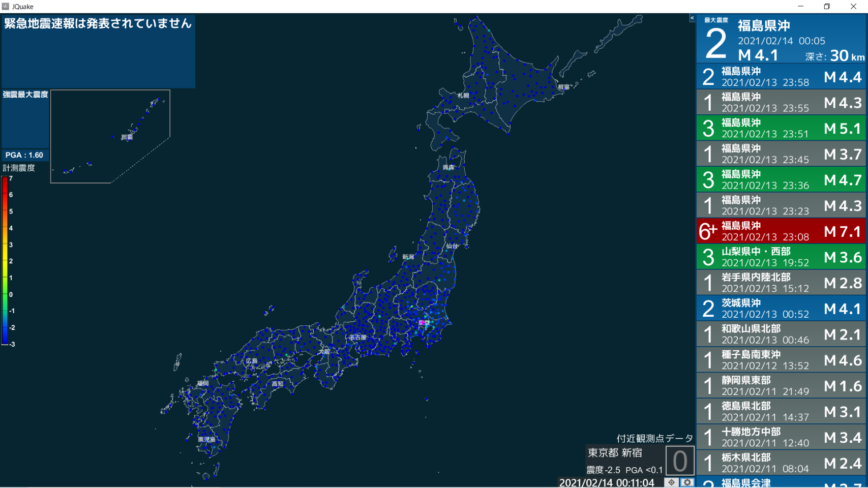
Task: Click the 東京 marker on the map
Action: [423, 323]
